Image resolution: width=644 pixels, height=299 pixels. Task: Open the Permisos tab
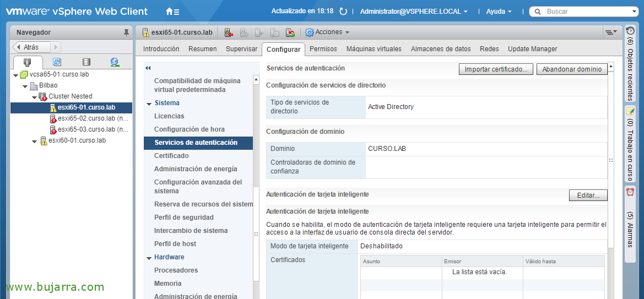(323, 49)
